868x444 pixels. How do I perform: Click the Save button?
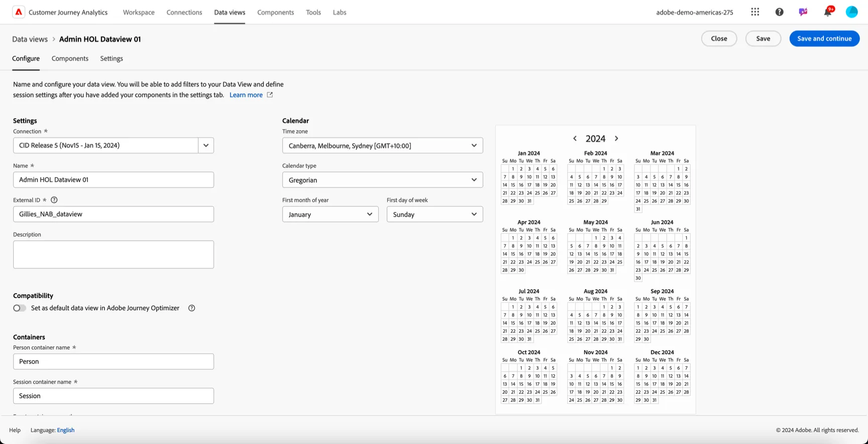tap(763, 39)
